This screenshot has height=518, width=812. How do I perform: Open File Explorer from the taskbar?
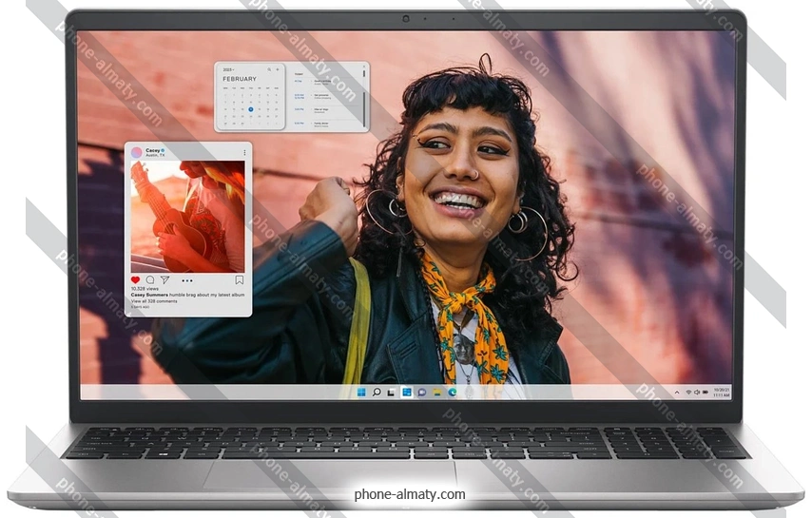pos(437,393)
